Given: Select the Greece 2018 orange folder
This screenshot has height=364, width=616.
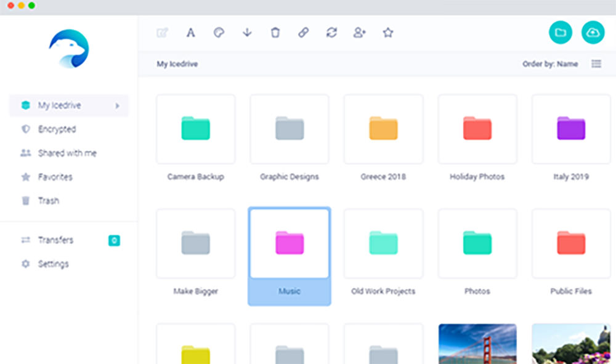Looking at the screenshot, I should [x=383, y=129].
